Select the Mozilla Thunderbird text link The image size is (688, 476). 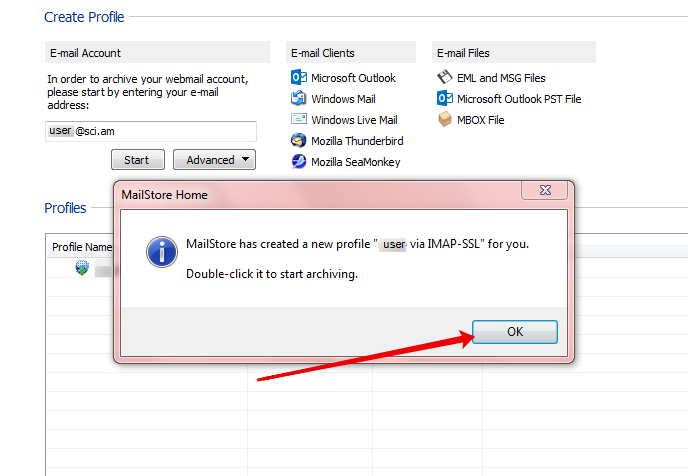(x=357, y=141)
